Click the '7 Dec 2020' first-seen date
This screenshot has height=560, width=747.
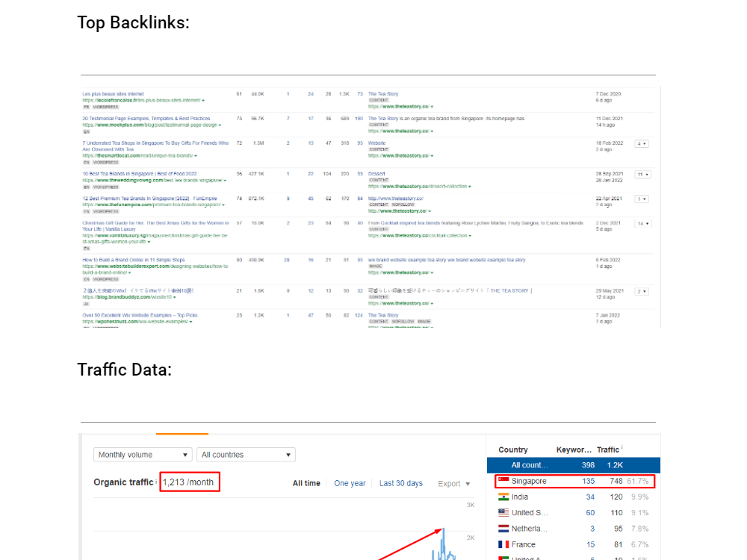coord(608,94)
